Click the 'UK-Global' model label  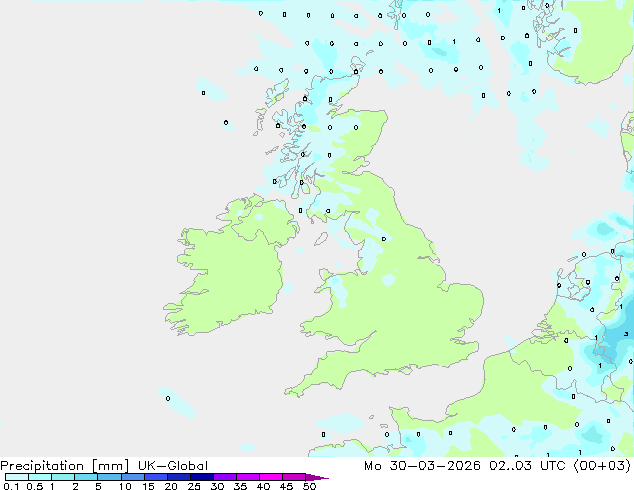tap(173, 466)
